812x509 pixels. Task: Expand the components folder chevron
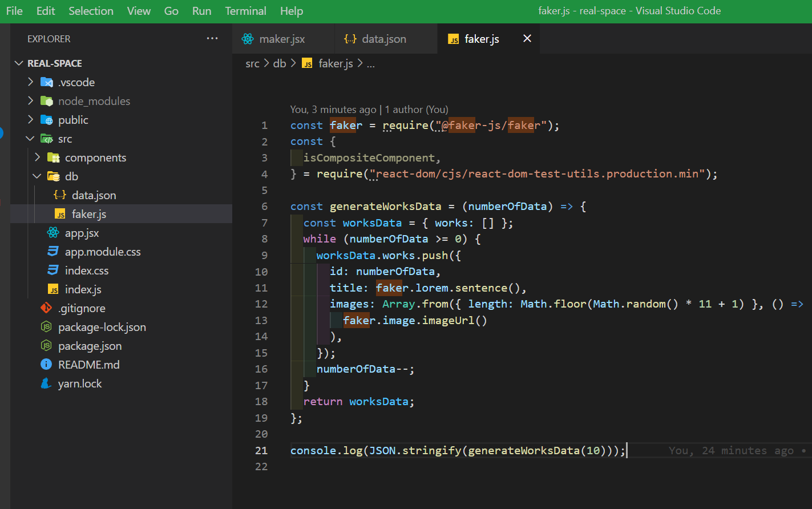[38, 157]
